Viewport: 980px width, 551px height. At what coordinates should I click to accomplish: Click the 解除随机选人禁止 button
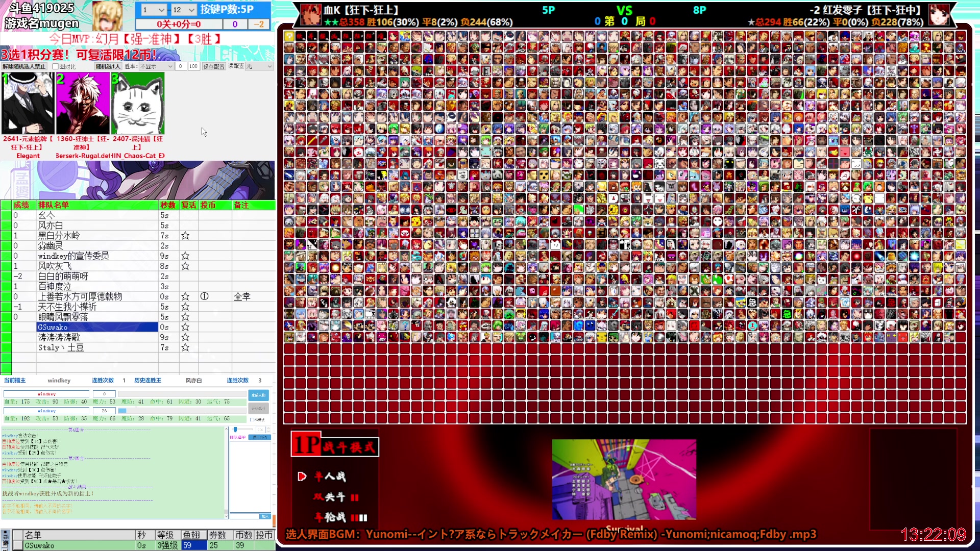coord(24,67)
